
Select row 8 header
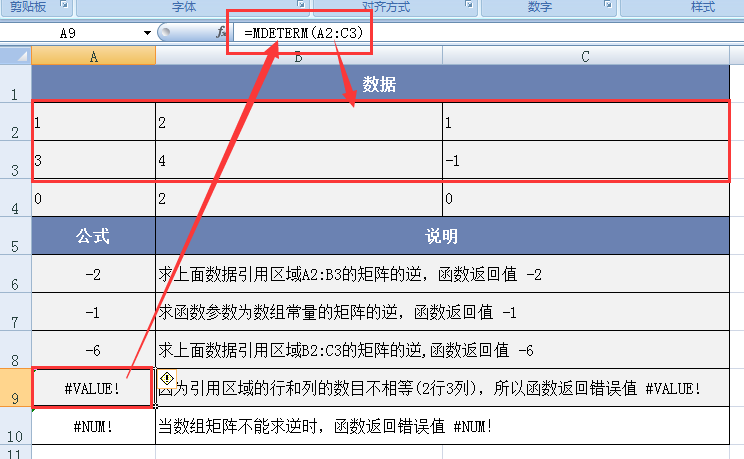(16, 350)
